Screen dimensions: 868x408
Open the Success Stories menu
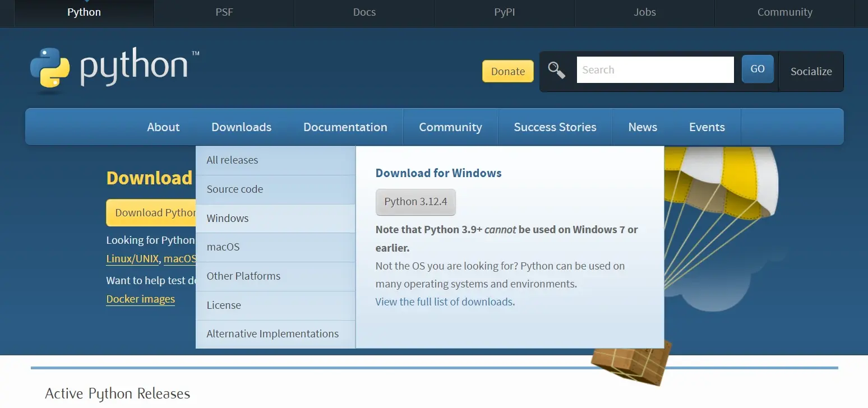(555, 127)
